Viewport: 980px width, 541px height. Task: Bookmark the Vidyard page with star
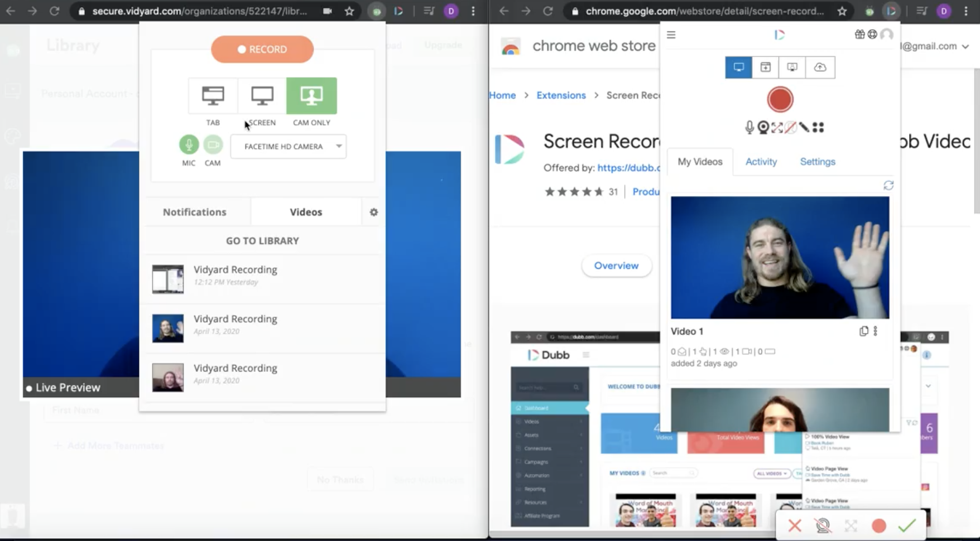click(x=349, y=11)
